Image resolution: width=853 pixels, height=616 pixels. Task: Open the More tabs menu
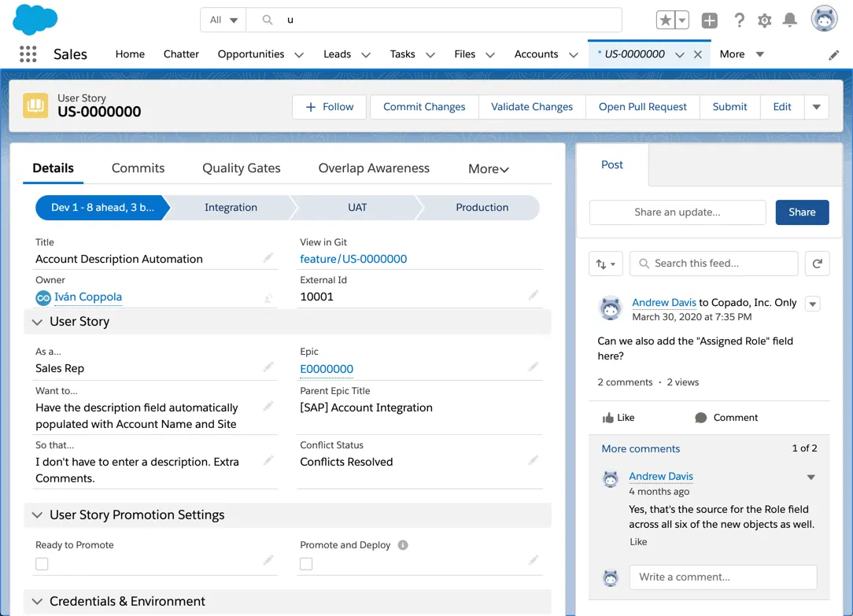point(489,169)
